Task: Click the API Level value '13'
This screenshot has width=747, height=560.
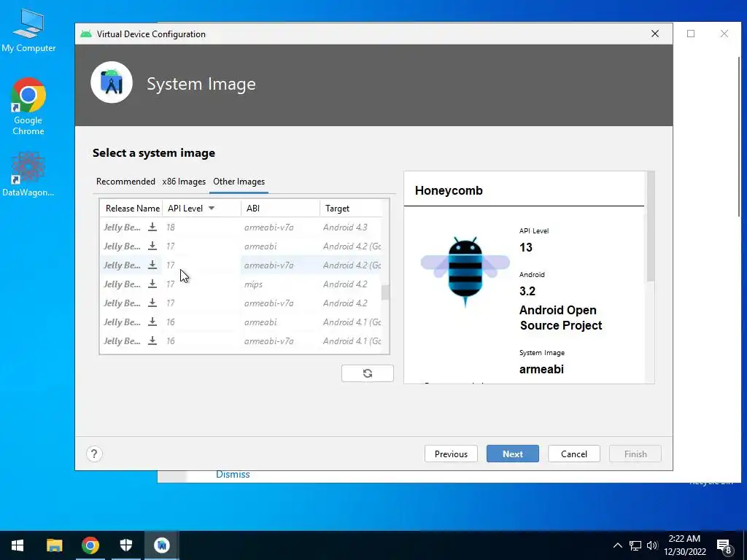Action: point(526,248)
